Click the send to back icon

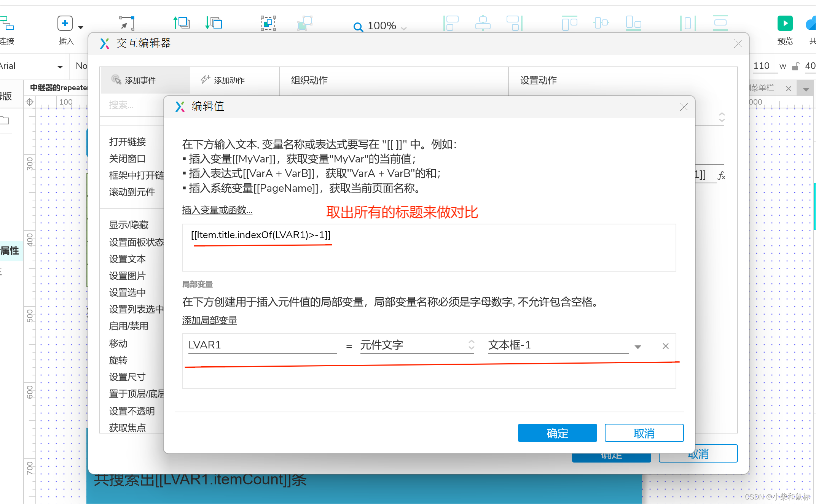[214, 23]
